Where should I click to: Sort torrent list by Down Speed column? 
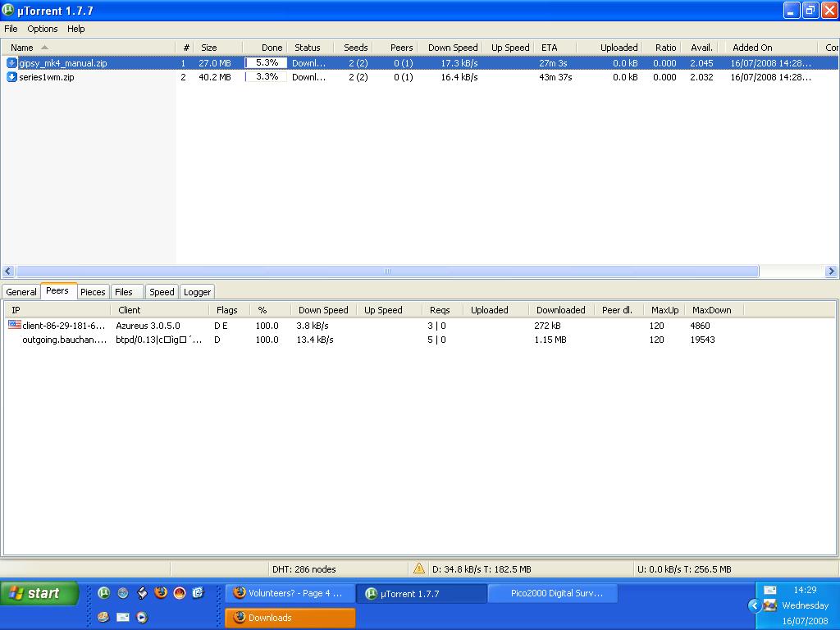pos(452,48)
